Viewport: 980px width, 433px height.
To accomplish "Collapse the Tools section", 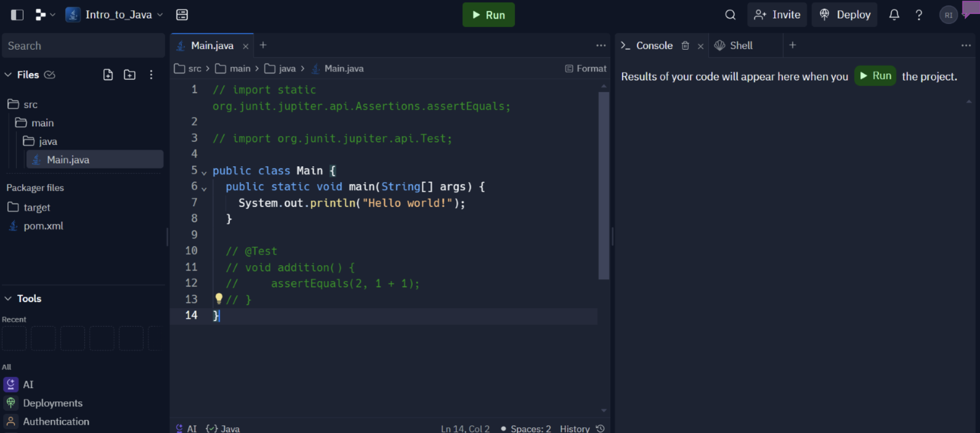I will click(x=8, y=298).
